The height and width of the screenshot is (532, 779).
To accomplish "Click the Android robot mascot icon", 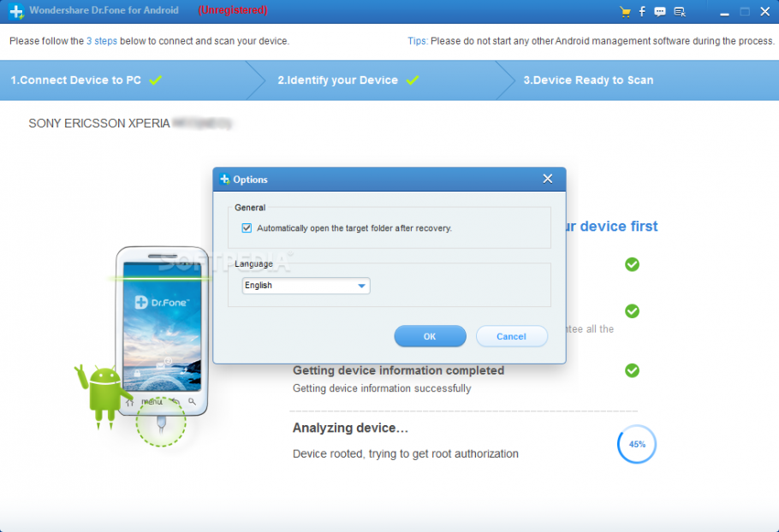I will pyautogui.click(x=102, y=397).
